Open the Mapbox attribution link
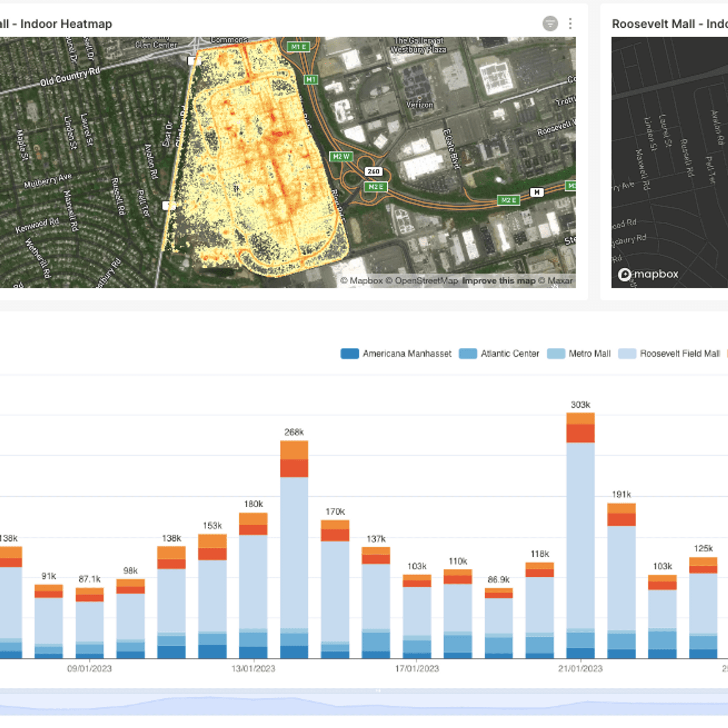 [361, 281]
